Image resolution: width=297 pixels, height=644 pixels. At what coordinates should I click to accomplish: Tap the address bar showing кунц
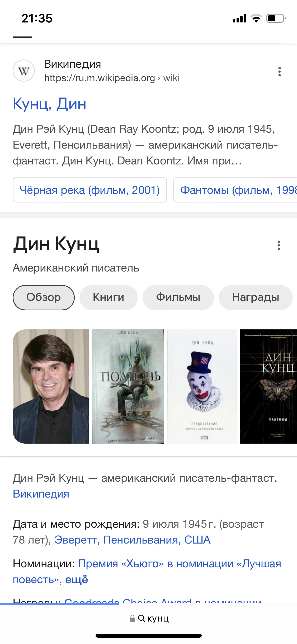pos(149,618)
